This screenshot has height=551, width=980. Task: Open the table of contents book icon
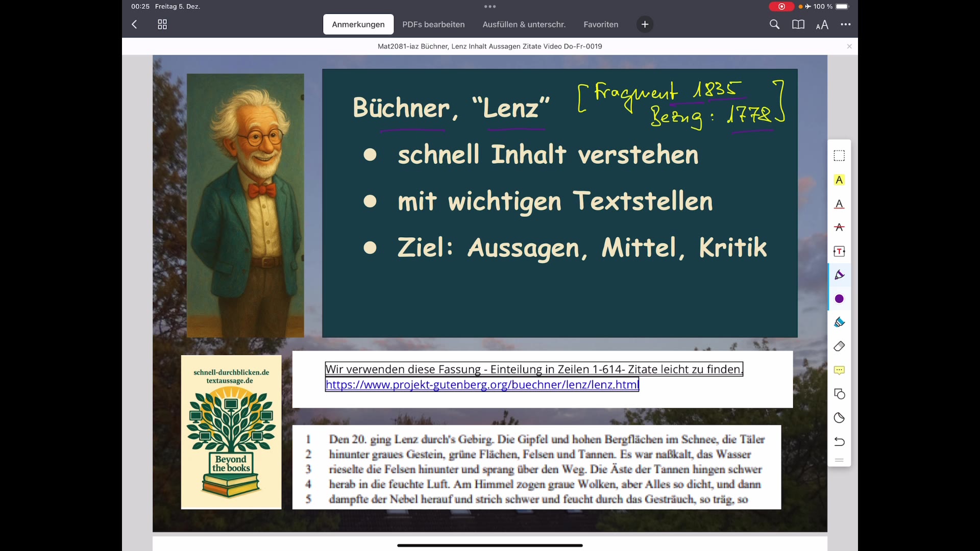pyautogui.click(x=798, y=24)
